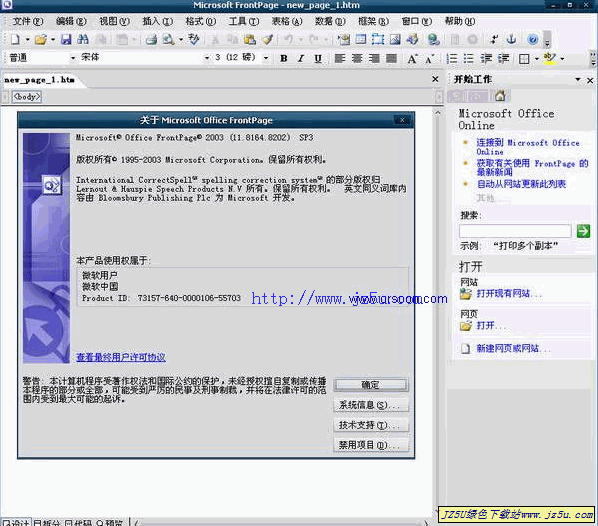The height and width of the screenshot is (526, 598).
Task: Click the Web Component toolbar icon
Action: (x=344, y=39)
